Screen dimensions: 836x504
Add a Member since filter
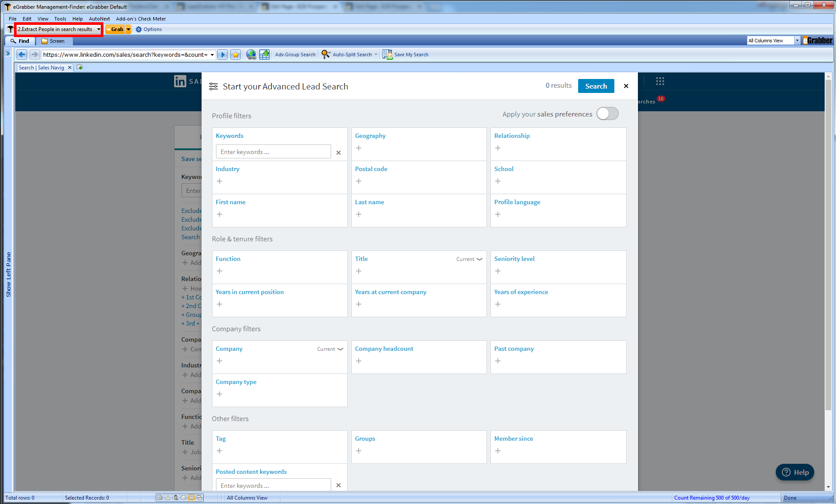[x=498, y=451]
